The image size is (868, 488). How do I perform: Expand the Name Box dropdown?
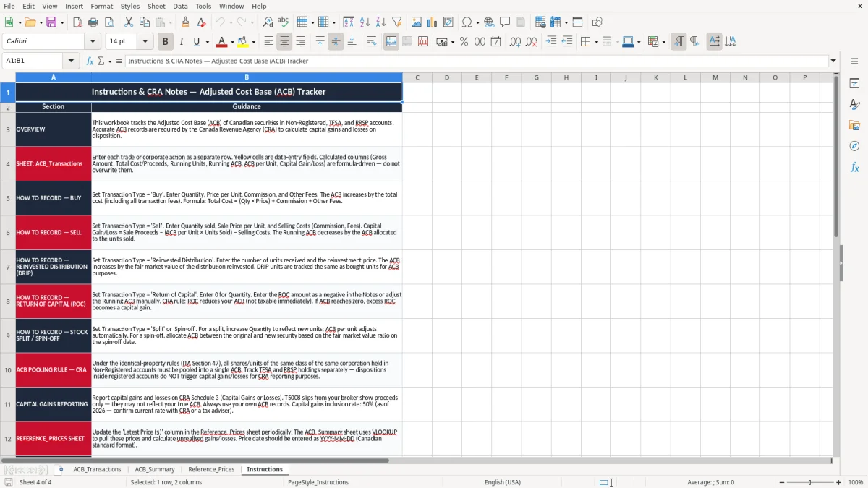[71, 61]
